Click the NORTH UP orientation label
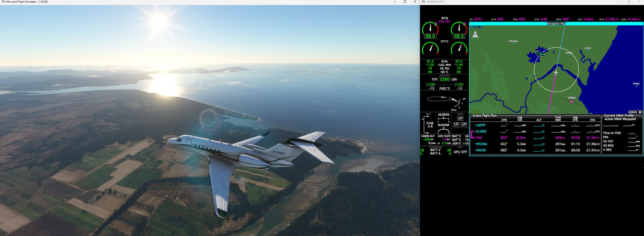Viewport: 644px width, 236px height. tap(476, 27)
